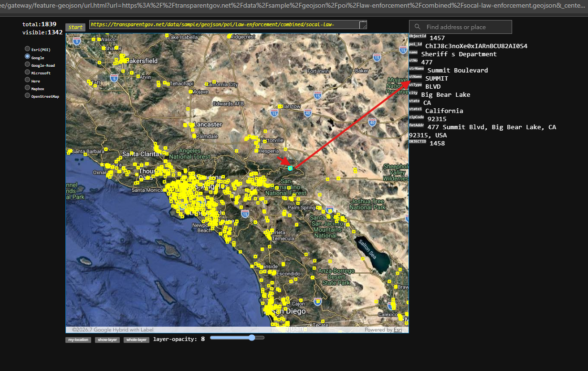Click the Start button
588x371 pixels.
click(x=75, y=27)
